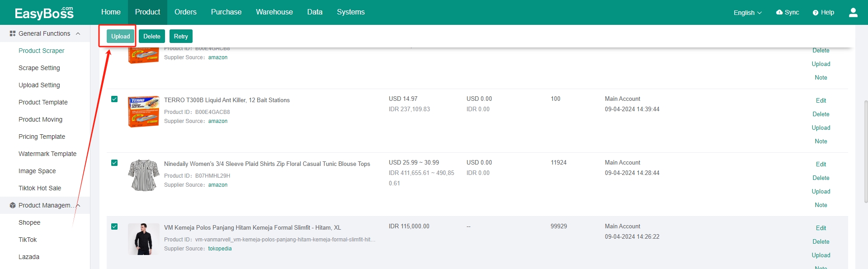
Task: Open Tiktok Hot Sale in the sidebar
Action: tap(40, 188)
